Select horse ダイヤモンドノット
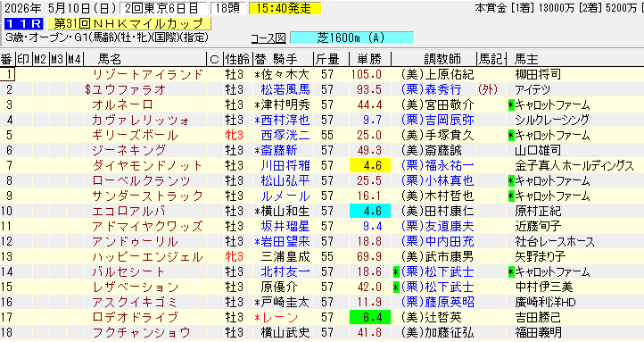 click(x=147, y=166)
